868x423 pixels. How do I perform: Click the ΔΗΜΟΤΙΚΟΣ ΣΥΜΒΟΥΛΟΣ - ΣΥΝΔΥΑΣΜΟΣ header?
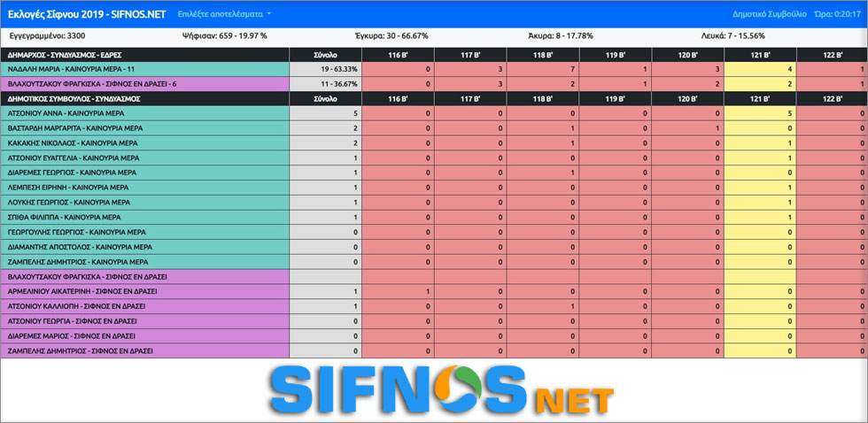pos(144,99)
